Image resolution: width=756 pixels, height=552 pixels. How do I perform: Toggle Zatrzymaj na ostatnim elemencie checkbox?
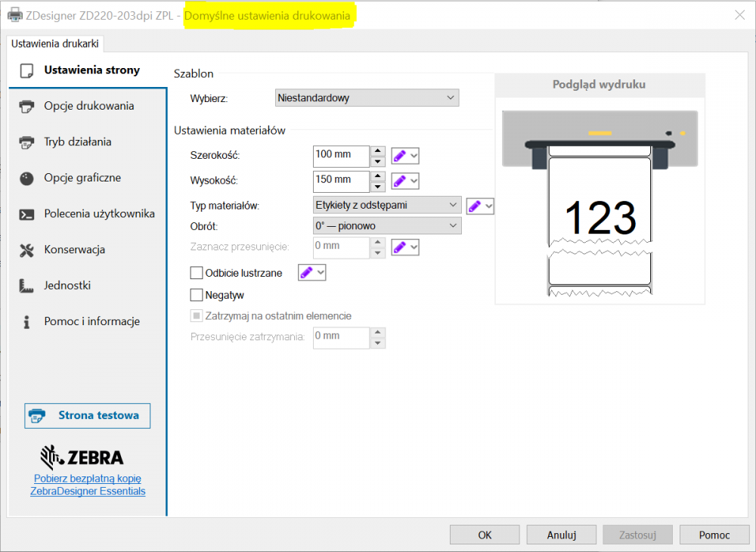point(197,316)
